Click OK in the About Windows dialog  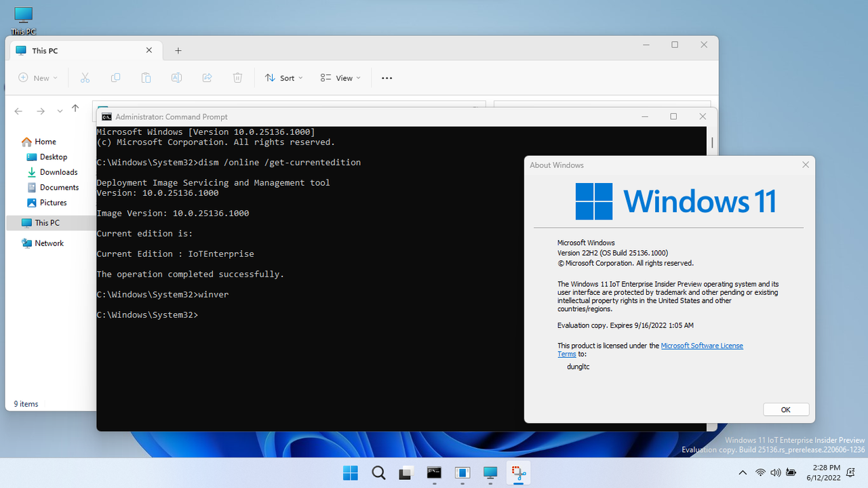785,409
